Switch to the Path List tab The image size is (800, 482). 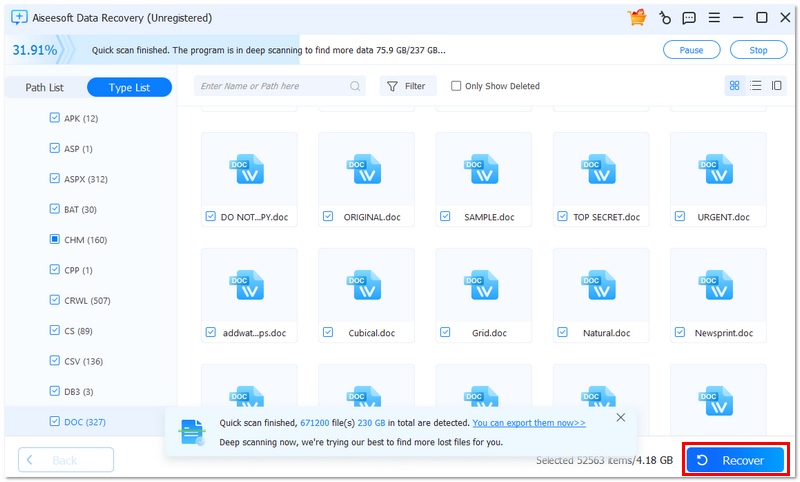(44, 88)
